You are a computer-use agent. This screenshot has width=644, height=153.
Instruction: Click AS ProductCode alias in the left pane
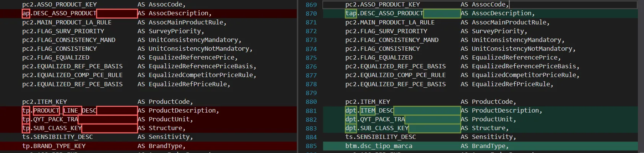tap(165, 102)
